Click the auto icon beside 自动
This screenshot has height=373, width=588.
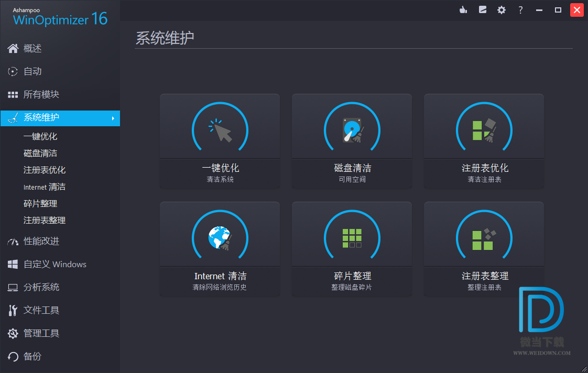[x=13, y=72]
